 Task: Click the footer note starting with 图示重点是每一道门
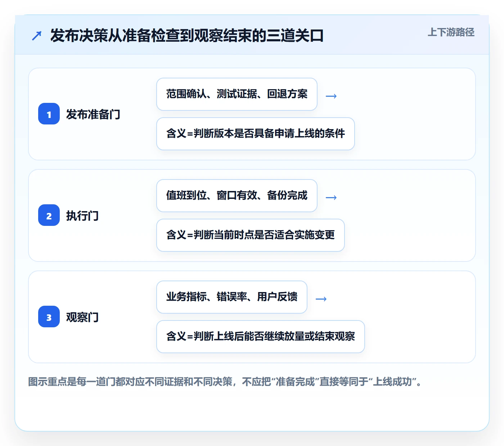point(225,382)
